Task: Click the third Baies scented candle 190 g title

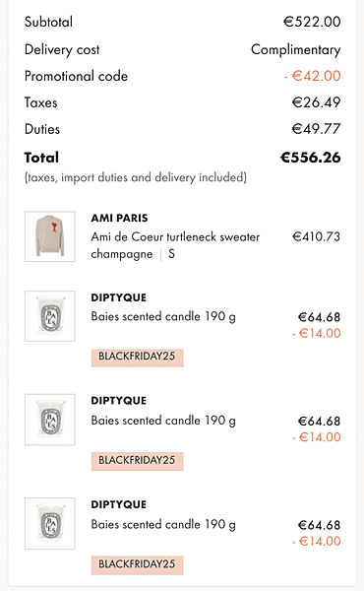Action: (163, 524)
